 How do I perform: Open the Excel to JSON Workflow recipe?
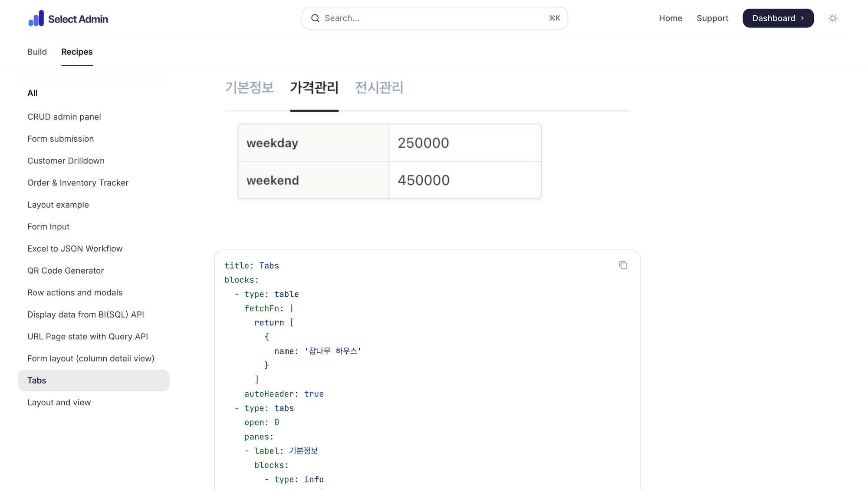point(75,248)
